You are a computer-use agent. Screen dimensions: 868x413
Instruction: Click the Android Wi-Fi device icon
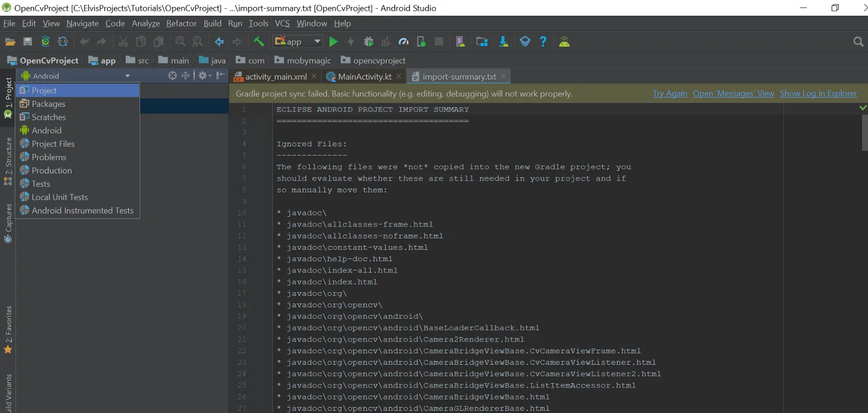(564, 42)
